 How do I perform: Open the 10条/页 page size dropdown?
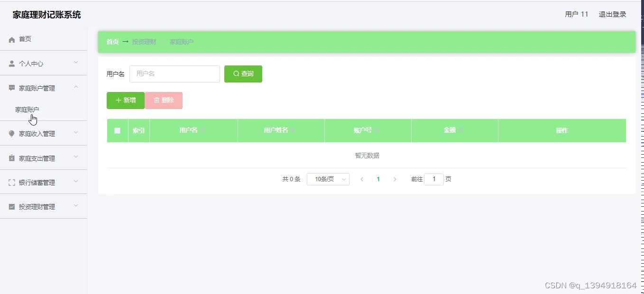(328, 179)
